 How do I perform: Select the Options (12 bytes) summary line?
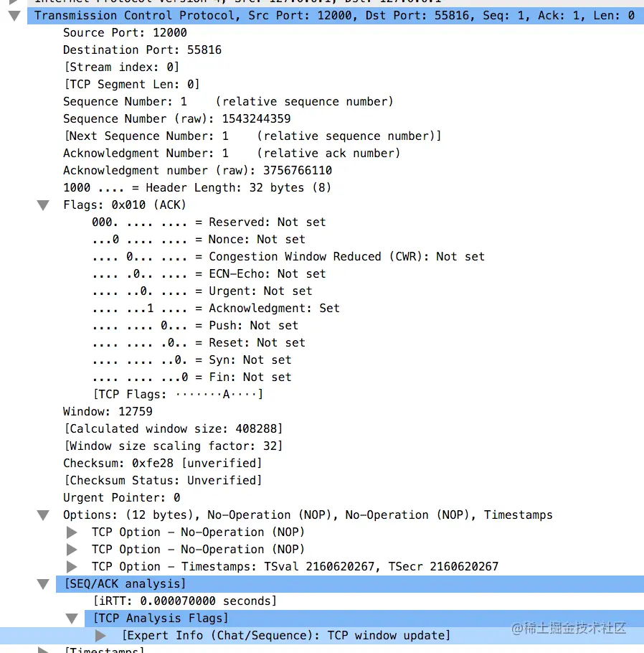pyautogui.click(x=308, y=515)
